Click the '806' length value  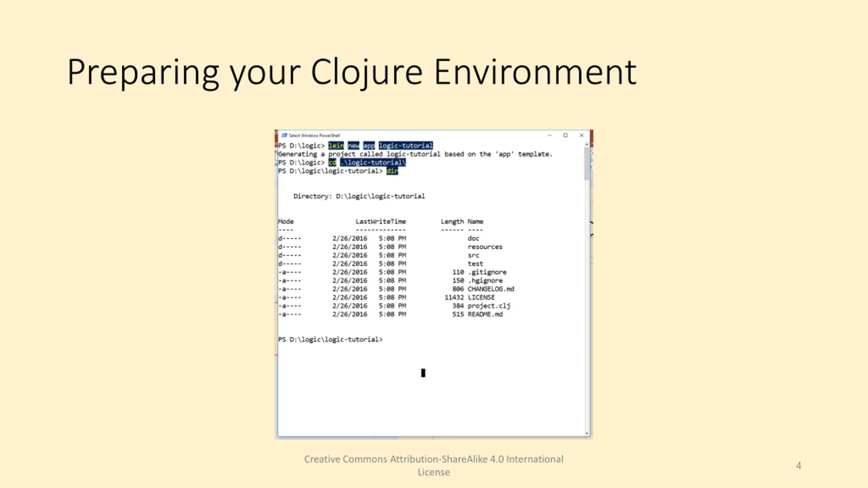[x=458, y=289]
